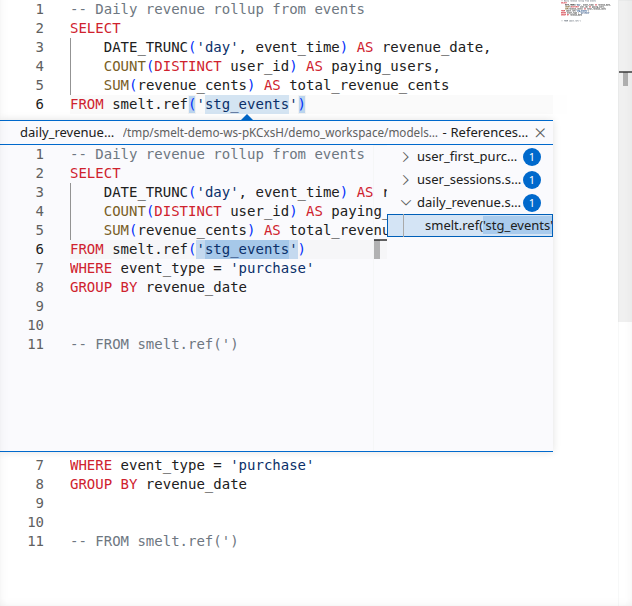This screenshot has height=606, width=632.
Task: Open the daily_revenue file from the peek title
Action: (x=67, y=133)
